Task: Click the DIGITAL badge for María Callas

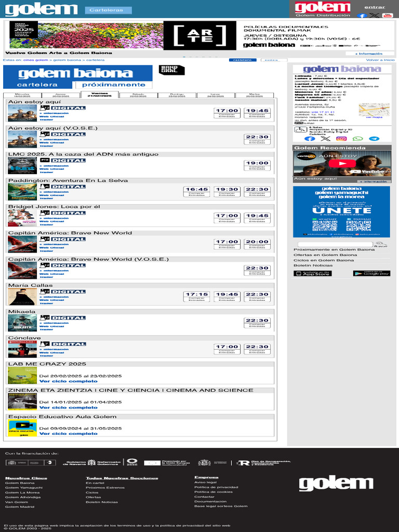Action: click(x=69, y=292)
